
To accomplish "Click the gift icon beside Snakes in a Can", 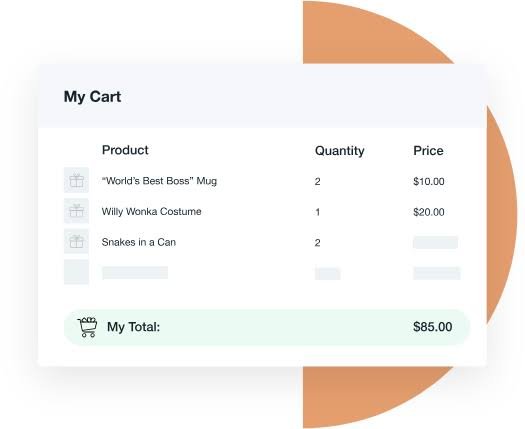I will pyautogui.click(x=76, y=241).
